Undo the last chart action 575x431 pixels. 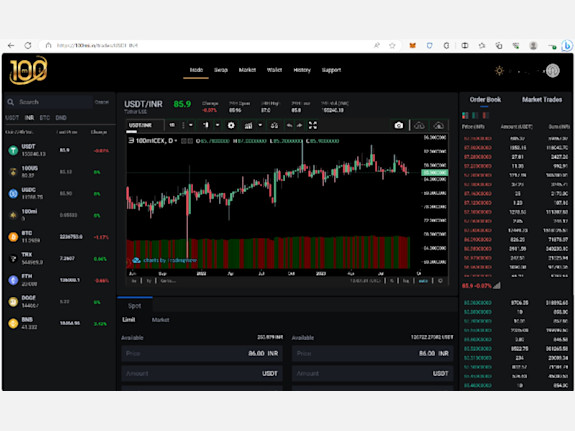[x=289, y=125]
